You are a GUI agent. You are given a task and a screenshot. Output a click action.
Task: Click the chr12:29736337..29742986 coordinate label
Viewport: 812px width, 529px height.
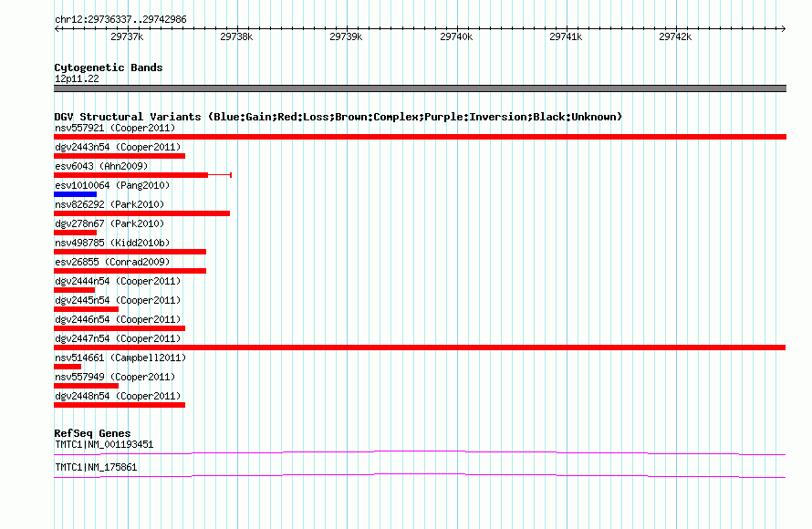pos(120,19)
